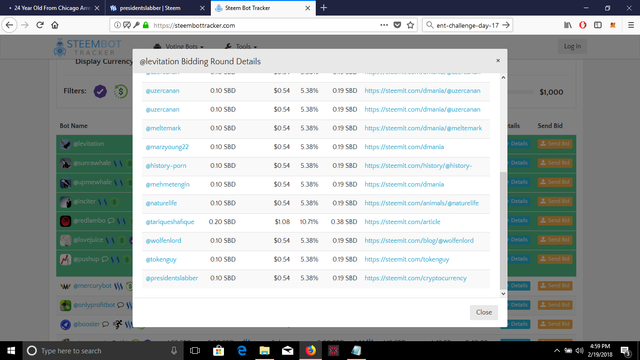Screen dimensions: 640x360
Task: Toggle the green dollar sign filter
Action: 120,91
